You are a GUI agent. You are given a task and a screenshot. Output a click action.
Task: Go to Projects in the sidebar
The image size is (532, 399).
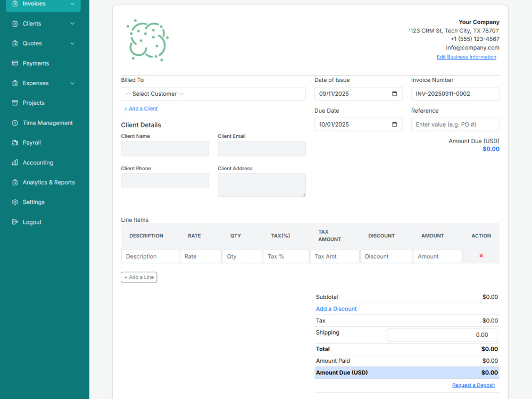click(34, 103)
